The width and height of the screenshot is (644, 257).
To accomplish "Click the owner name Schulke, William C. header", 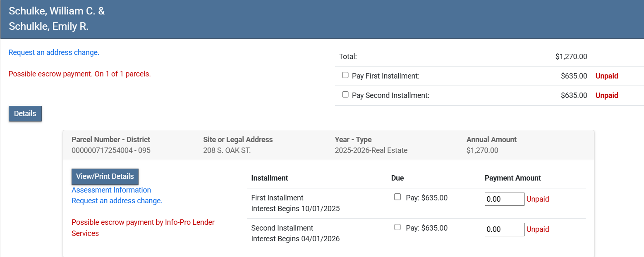I will (57, 11).
